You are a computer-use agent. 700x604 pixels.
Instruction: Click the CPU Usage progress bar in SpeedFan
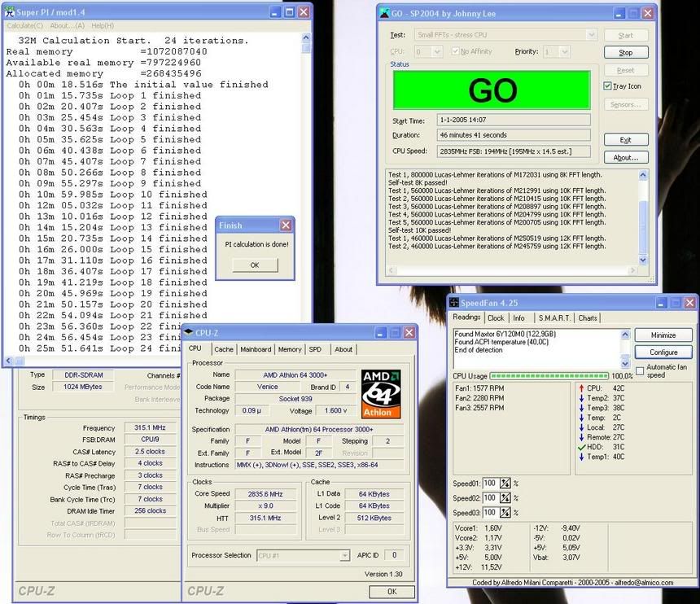(x=549, y=376)
